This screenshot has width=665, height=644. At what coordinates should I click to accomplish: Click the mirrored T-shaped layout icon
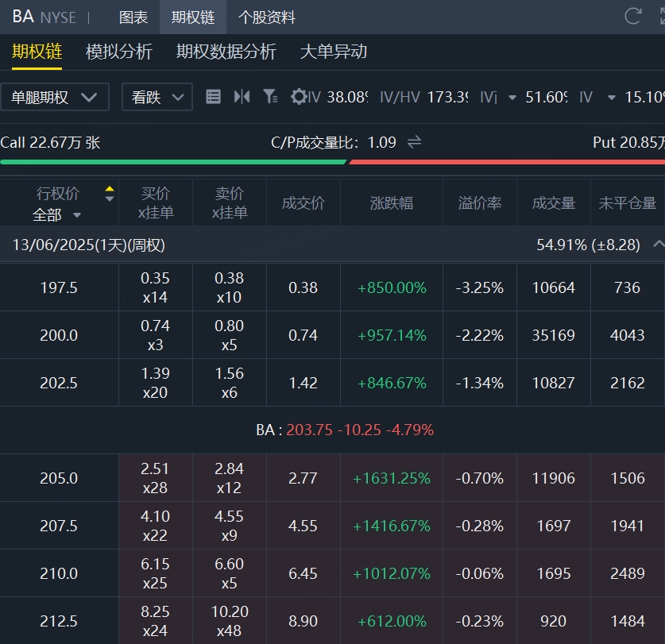(242, 97)
